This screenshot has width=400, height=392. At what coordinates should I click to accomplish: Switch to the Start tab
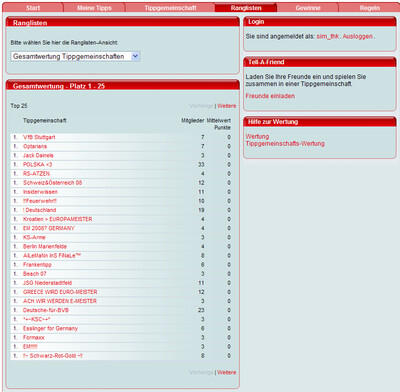point(33,8)
